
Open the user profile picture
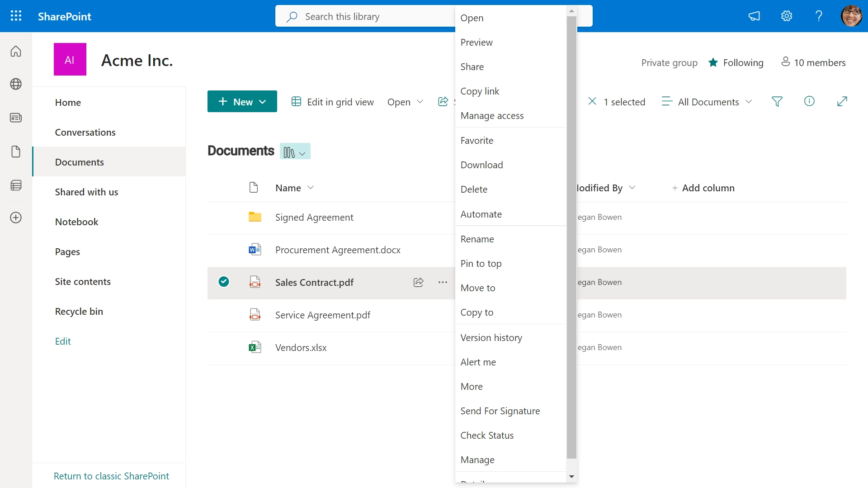852,16
